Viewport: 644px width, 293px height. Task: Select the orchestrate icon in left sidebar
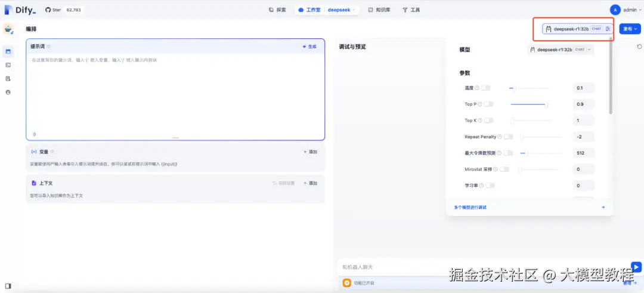[x=8, y=51]
